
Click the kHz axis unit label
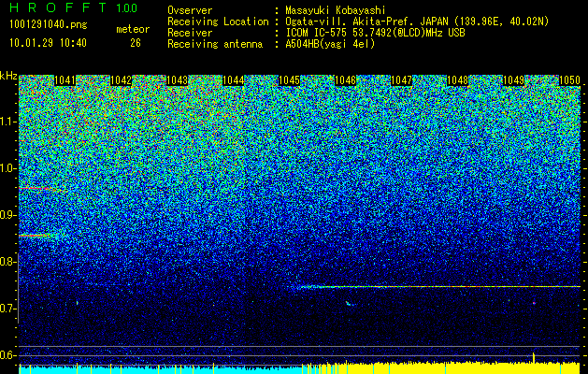pos(8,76)
